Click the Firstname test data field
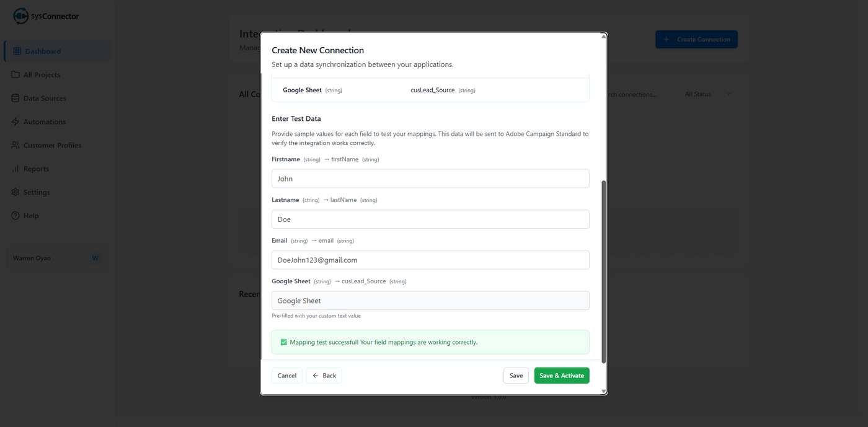The image size is (868, 427). coord(430,178)
